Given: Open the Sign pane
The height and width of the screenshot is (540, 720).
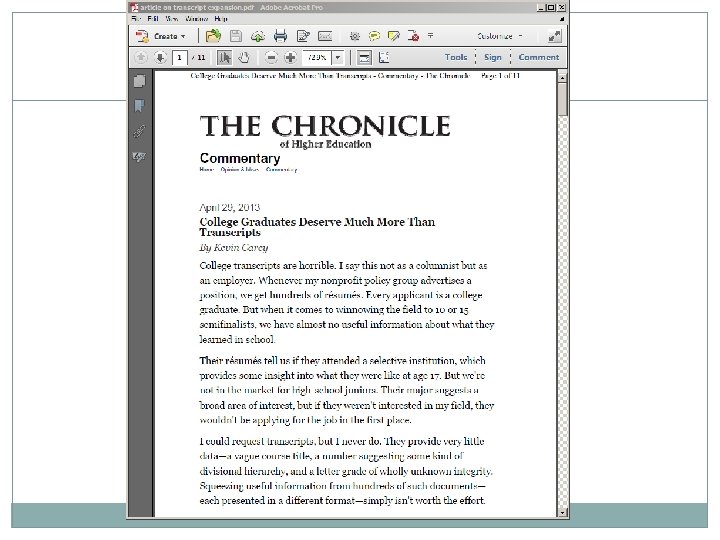Looking at the screenshot, I should point(493,57).
